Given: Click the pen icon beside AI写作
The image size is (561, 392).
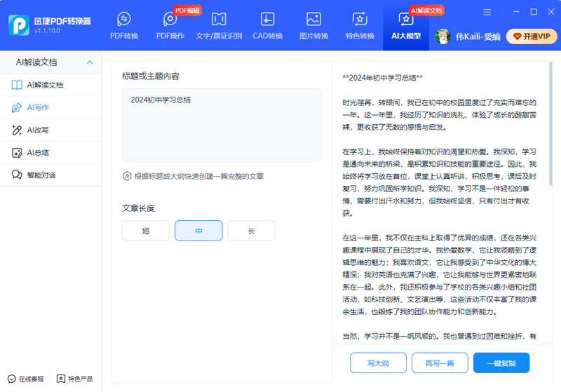Looking at the screenshot, I should [x=17, y=108].
